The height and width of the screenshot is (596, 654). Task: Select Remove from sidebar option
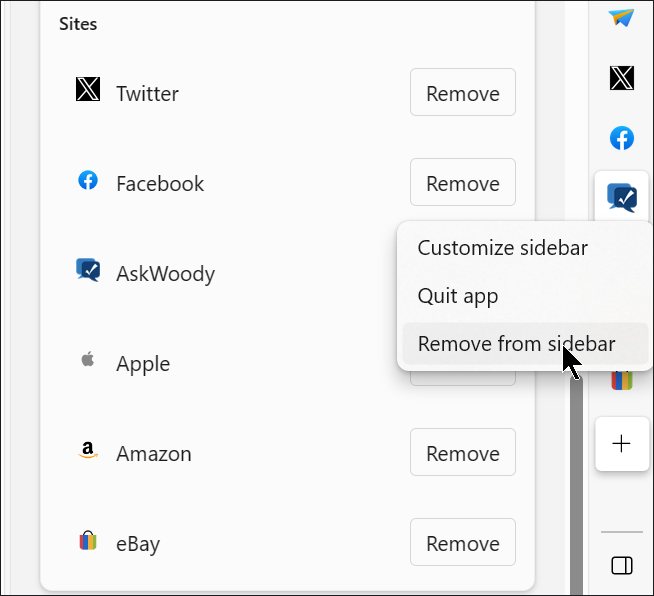(516, 344)
